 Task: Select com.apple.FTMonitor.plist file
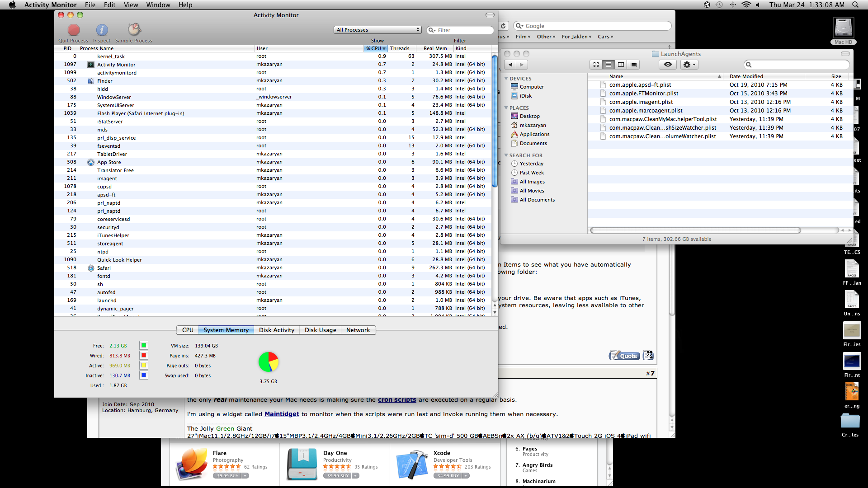pos(643,94)
